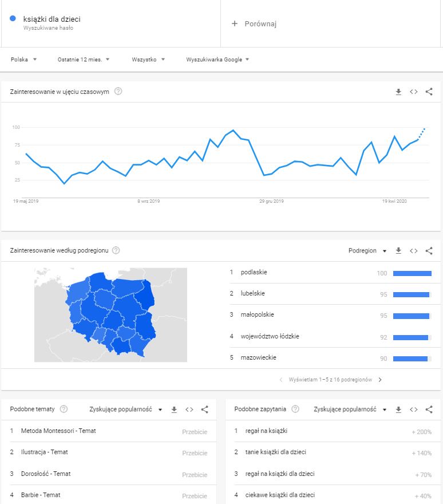
Task: Open the Wszystko category dropdown
Action: coord(148,59)
